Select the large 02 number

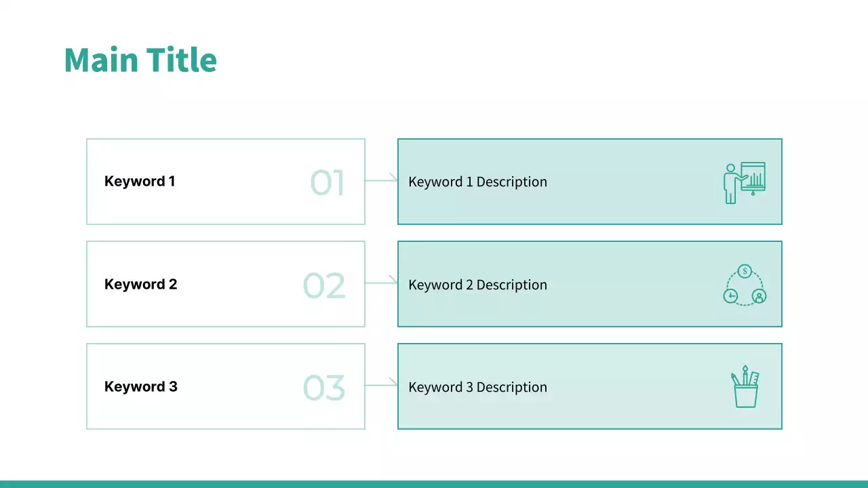[324, 286]
